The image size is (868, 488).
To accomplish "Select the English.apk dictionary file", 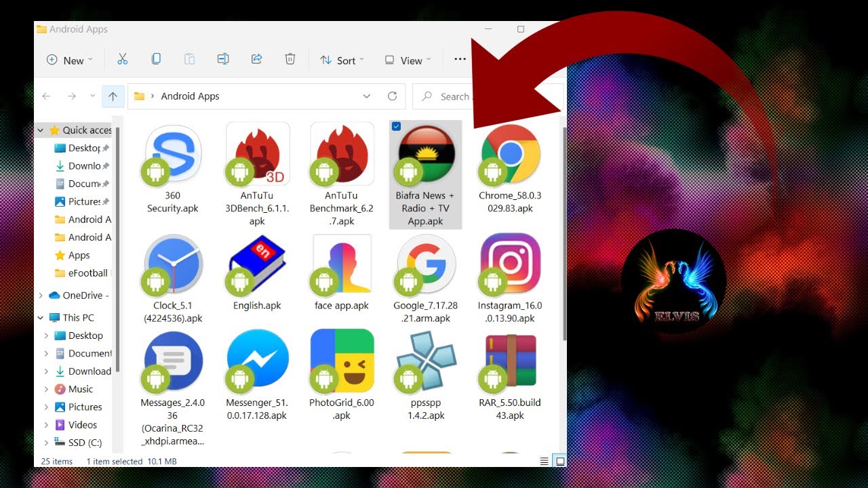I will pos(257,273).
